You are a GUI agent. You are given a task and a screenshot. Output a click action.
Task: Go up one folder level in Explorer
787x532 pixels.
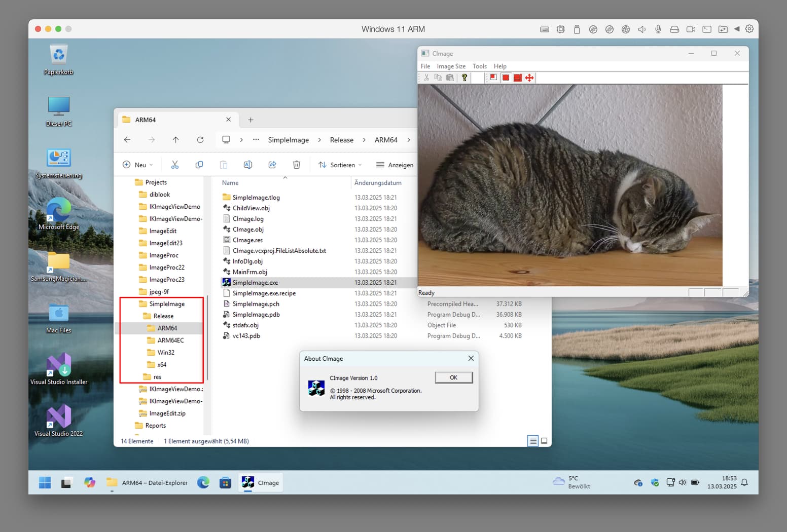(175, 140)
